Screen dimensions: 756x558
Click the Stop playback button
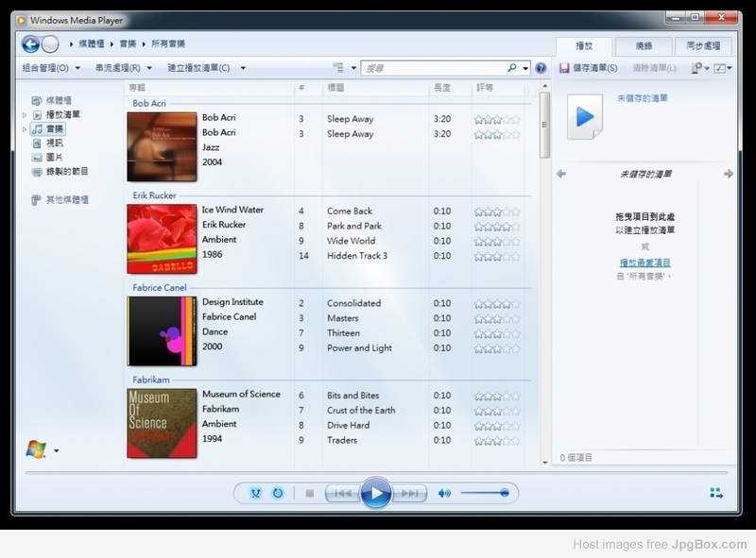tap(310, 493)
